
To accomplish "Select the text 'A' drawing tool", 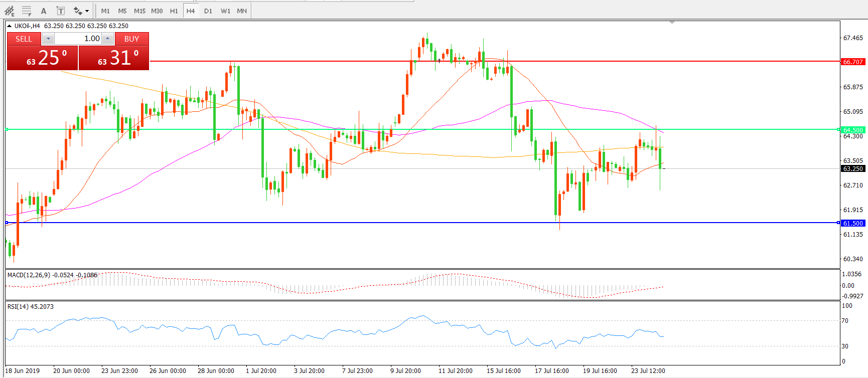I will click(44, 11).
